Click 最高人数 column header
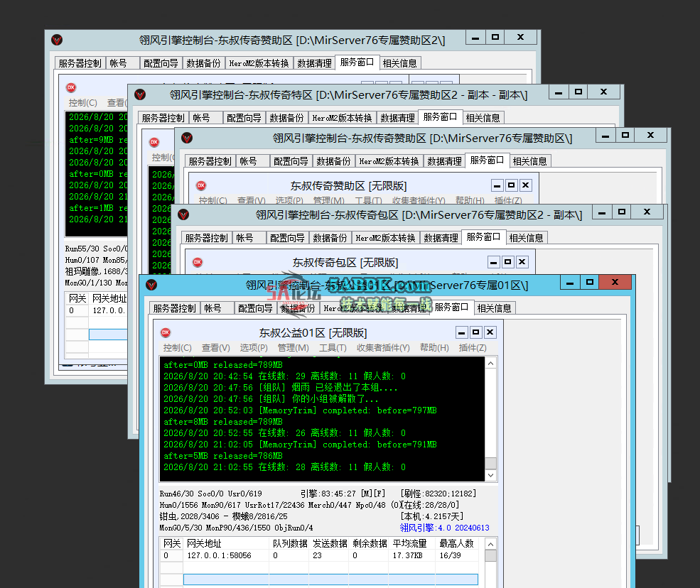This screenshot has width=700, height=588. coord(456,543)
